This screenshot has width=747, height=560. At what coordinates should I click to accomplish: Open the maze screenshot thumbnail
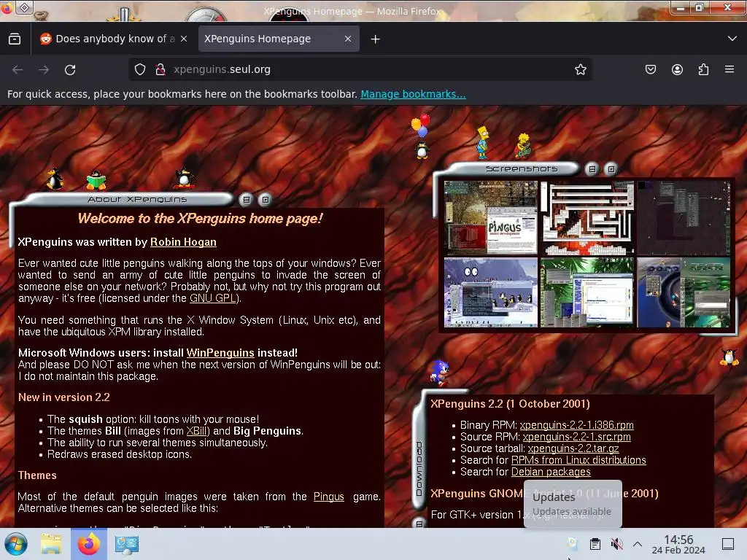coord(587,217)
